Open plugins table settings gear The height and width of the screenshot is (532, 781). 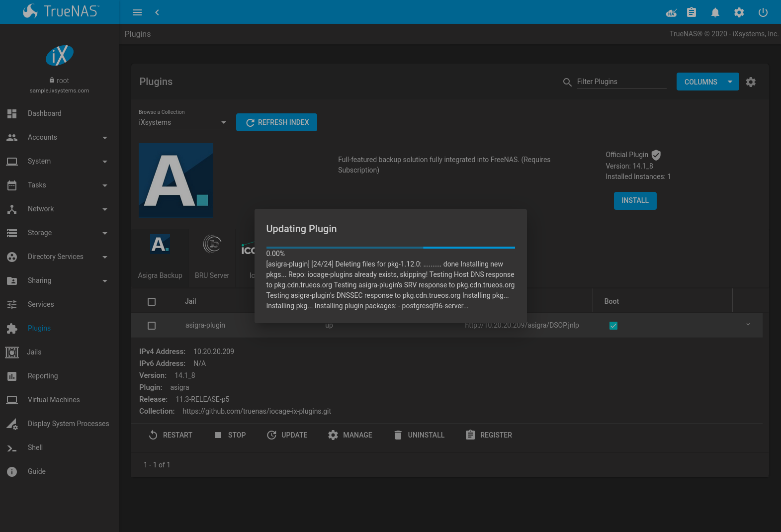[x=751, y=82]
